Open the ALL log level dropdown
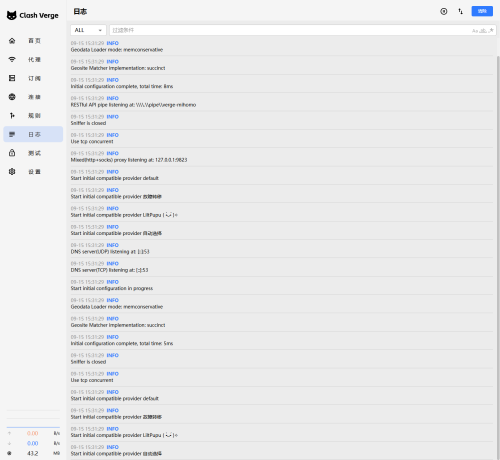 [x=88, y=30]
